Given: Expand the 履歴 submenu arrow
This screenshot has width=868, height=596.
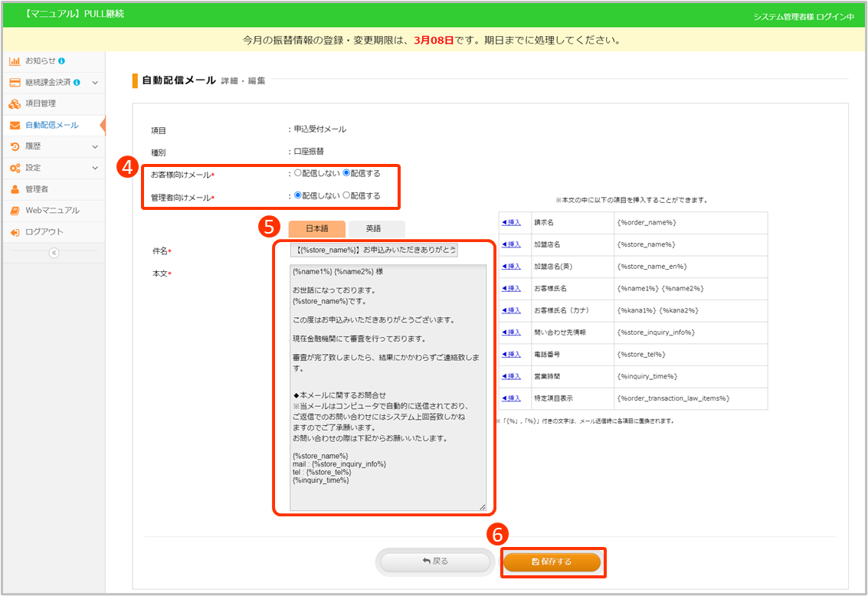Looking at the screenshot, I should click(95, 146).
